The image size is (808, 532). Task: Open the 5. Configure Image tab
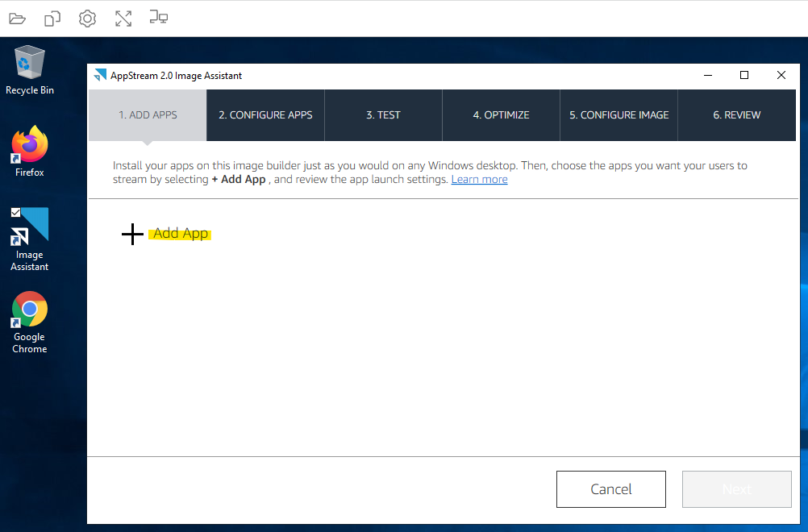tap(618, 114)
